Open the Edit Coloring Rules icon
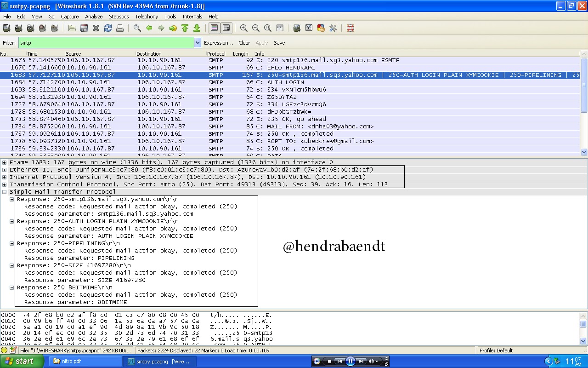 pos(320,28)
